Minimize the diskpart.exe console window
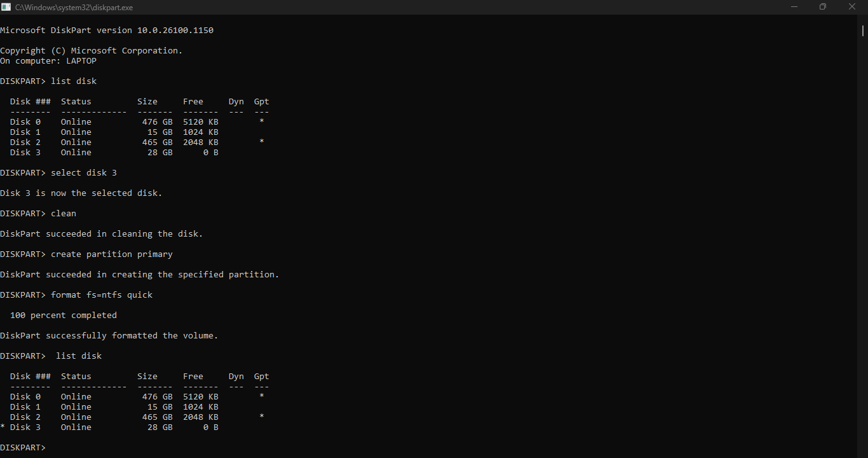Viewport: 868px width, 458px height. click(x=793, y=7)
